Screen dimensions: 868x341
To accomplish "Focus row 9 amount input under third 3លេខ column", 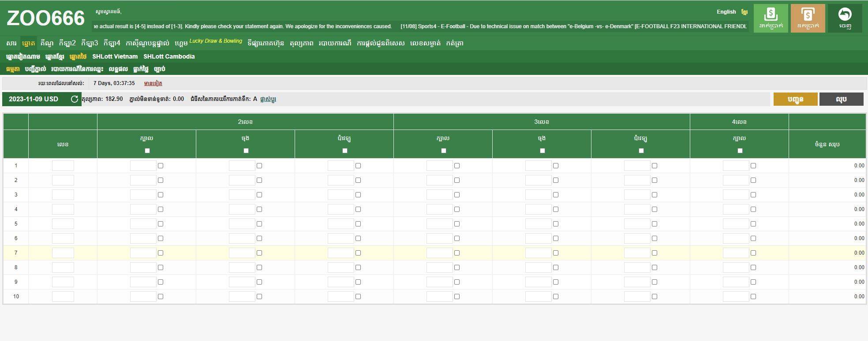I will tap(637, 282).
